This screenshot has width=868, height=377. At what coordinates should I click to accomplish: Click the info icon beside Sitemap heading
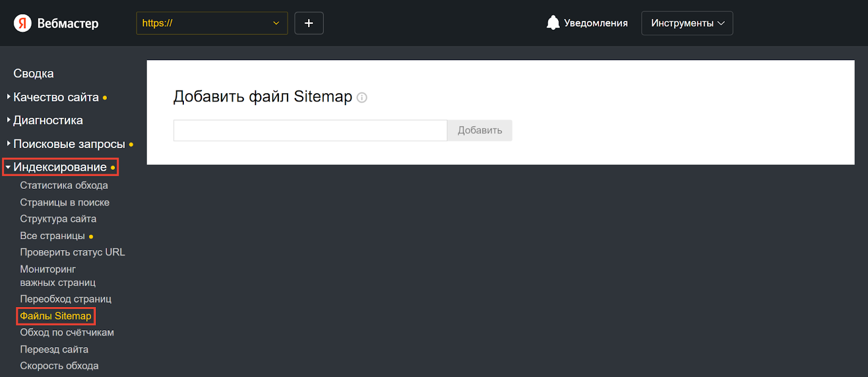362,98
